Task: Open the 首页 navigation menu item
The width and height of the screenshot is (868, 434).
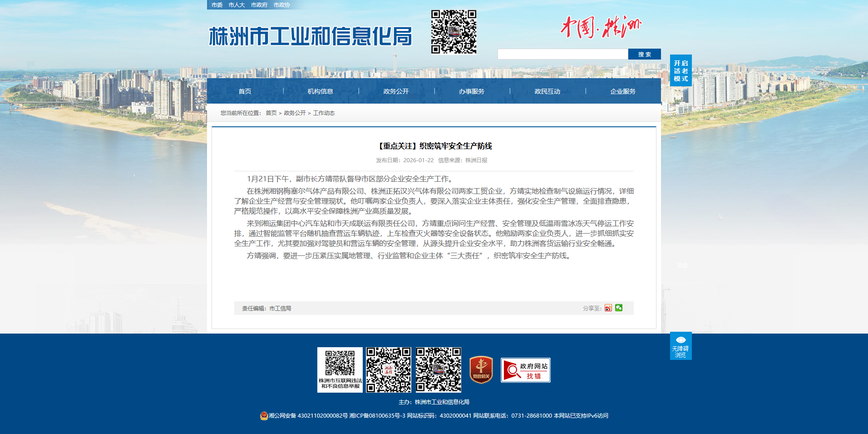Action: point(245,91)
